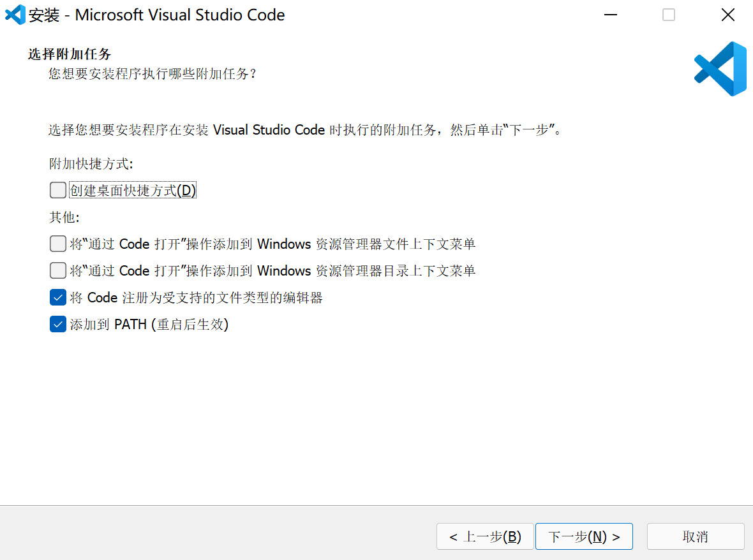This screenshot has height=560, width=753.
Task: Click the large VS Code logo
Action: click(x=720, y=69)
